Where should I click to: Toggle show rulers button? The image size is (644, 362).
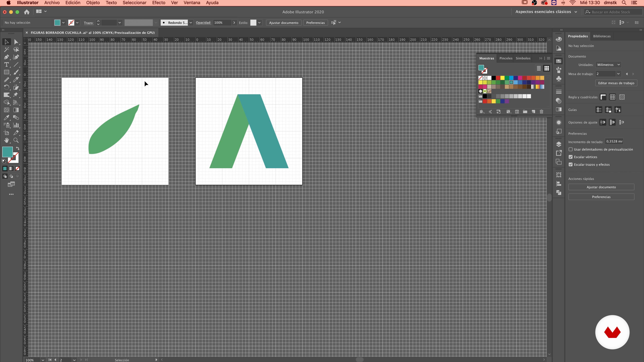tap(603, 97)
